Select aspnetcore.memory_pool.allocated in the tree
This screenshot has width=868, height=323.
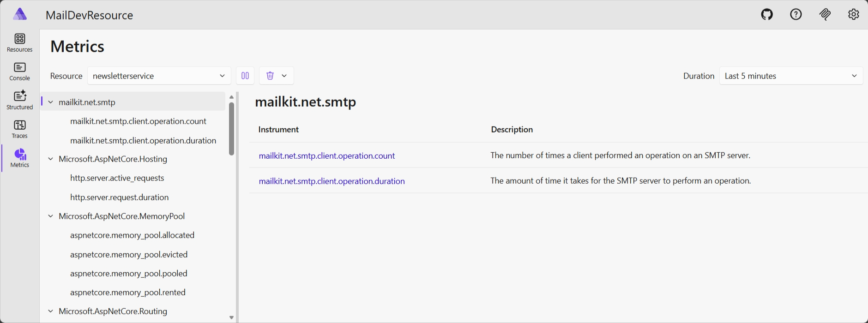[132, 235]
